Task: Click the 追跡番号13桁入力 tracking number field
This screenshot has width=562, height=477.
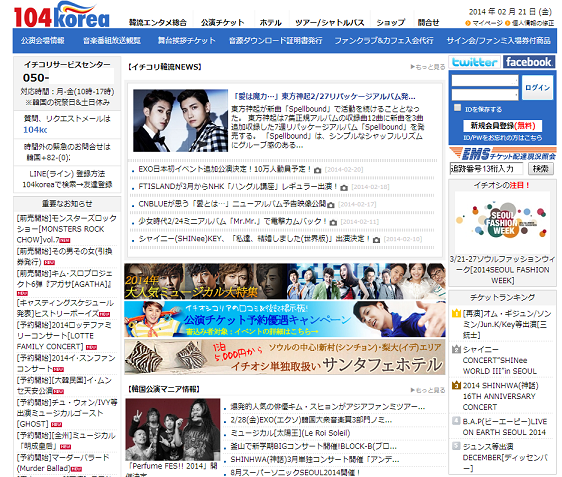Action: (x=486, y=168)
